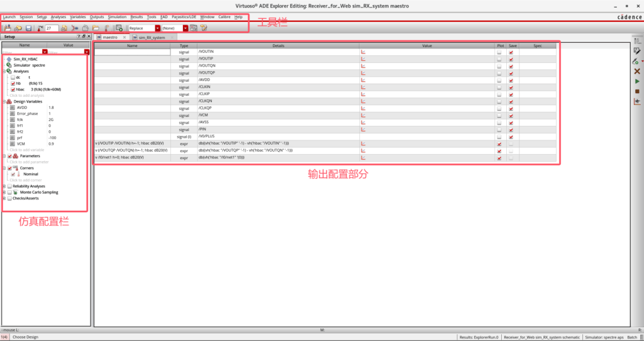Click the red scissors-like toolbar icon
This screenshot has height=341, width=644.
click(x=75, y=28)
